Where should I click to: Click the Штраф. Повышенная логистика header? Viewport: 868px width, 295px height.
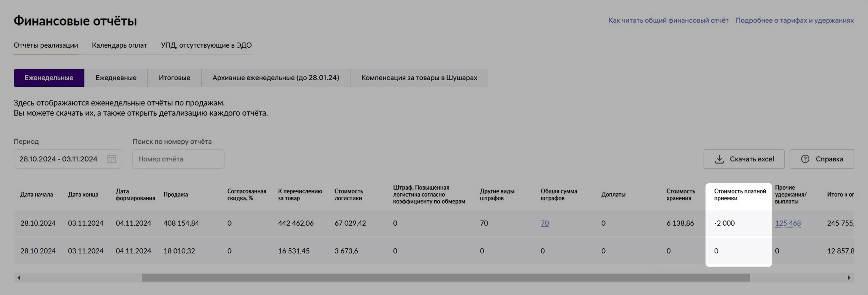point(429,194)
